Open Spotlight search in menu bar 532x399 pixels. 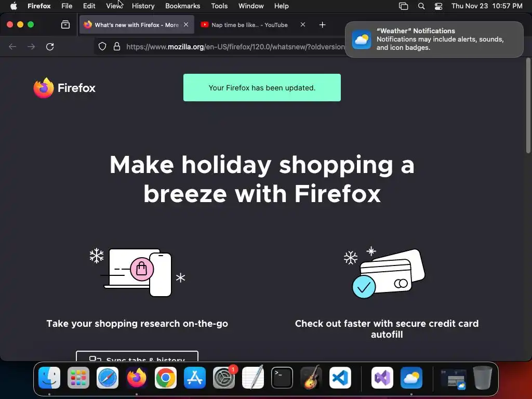(x=421, y=6)
